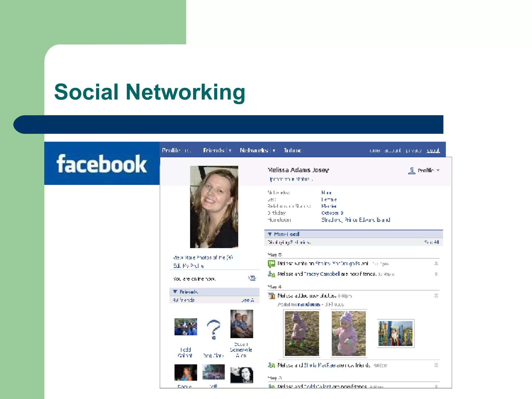The width and height of the screenshot is (532, 399).
Task: Click the friends count link in the sidebar
Action: click(x=184, y=300)
